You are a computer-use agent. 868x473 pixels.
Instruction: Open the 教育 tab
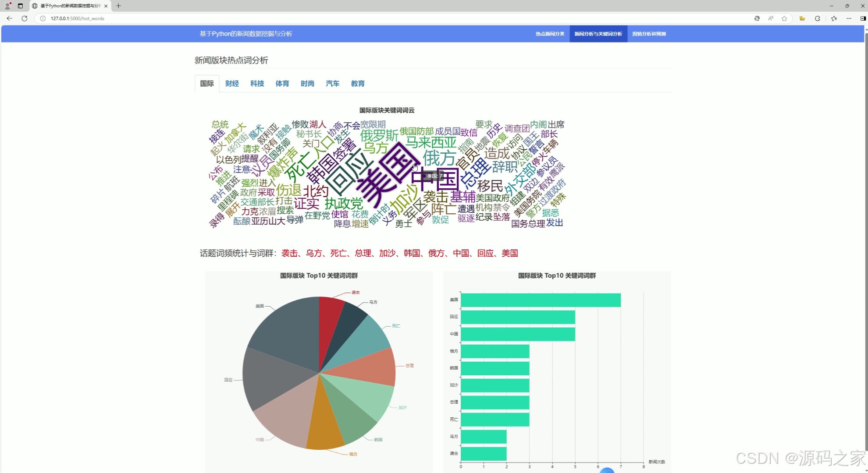click(x=357, y=83)
